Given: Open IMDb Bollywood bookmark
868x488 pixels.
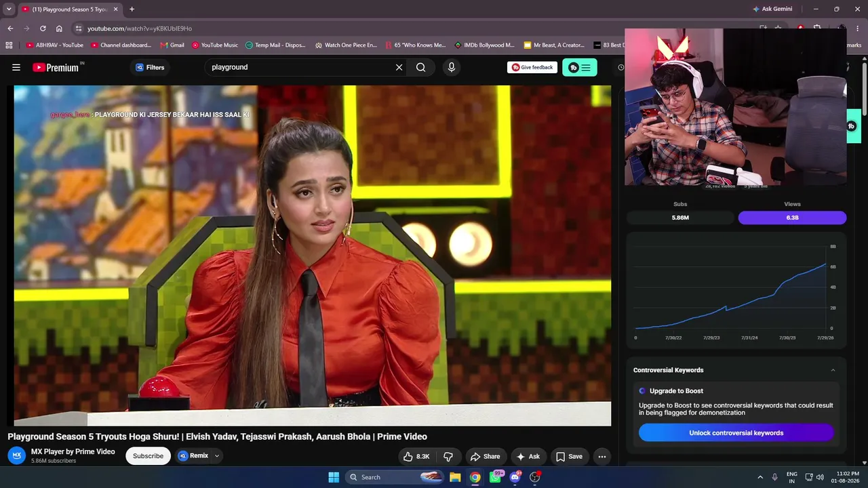Looking at the screenshot, I should click(485, 45).
